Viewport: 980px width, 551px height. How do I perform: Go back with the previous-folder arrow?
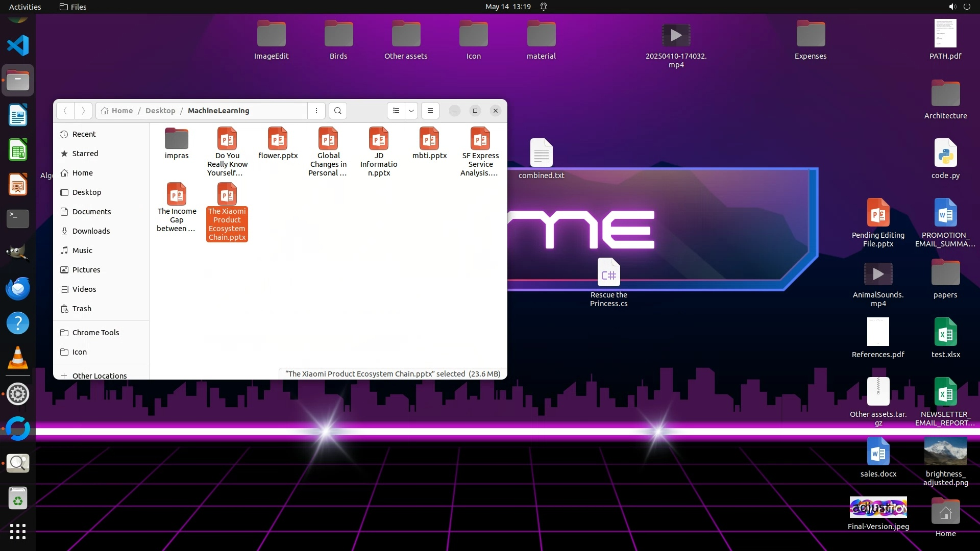coord(65,111)
